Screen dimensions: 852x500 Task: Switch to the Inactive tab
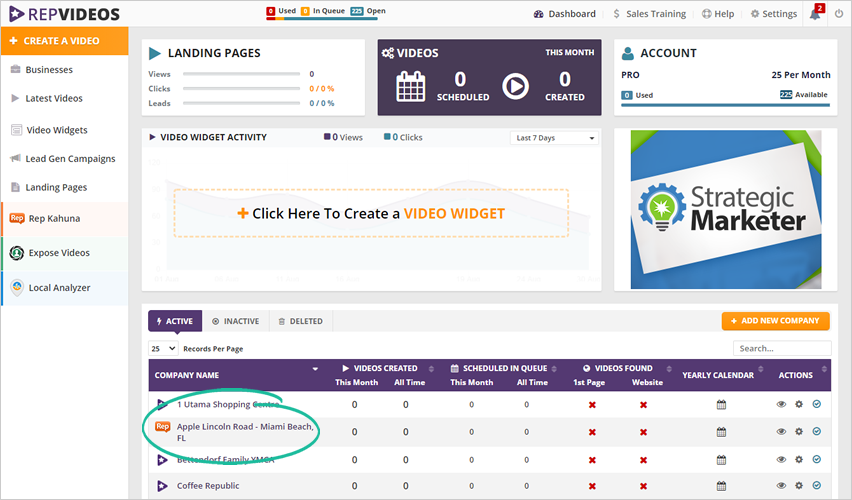pyautogui.click(x=236, y=321)
